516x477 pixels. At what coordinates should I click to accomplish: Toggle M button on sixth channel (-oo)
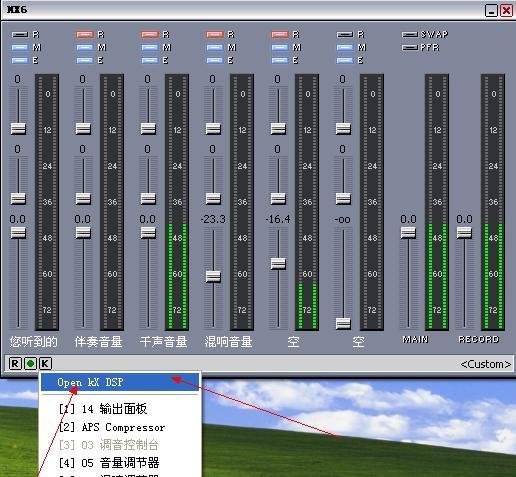[345, 47]
